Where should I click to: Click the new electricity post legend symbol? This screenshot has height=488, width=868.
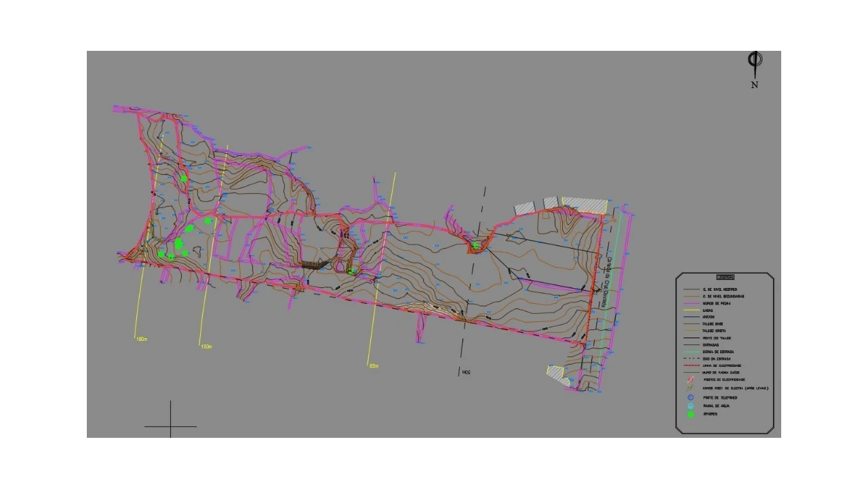point(690,388)
